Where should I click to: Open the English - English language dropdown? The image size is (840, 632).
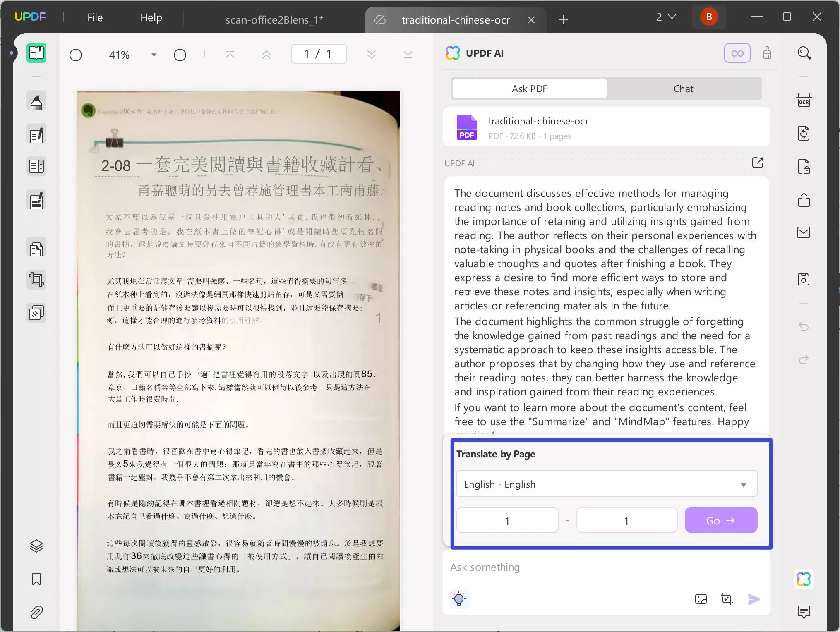point(606,484)
